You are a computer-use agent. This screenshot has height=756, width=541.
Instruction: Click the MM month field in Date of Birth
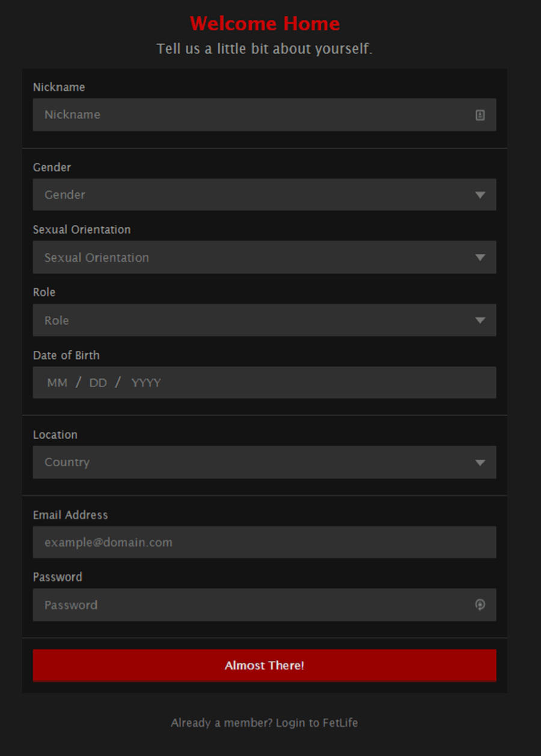tap(57, 382)
